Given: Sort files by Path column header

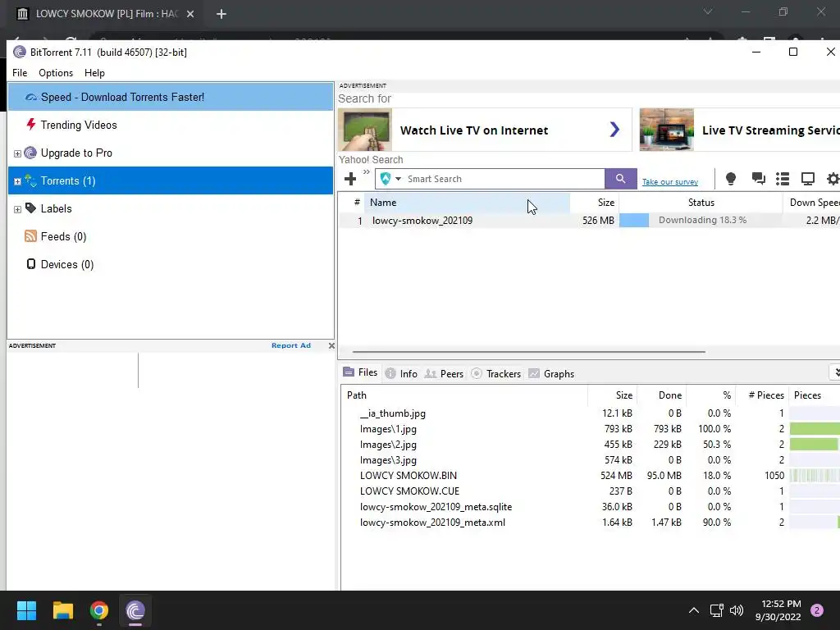Looking at the screenshot, I should pyautogui.click(x=464, y=395).
